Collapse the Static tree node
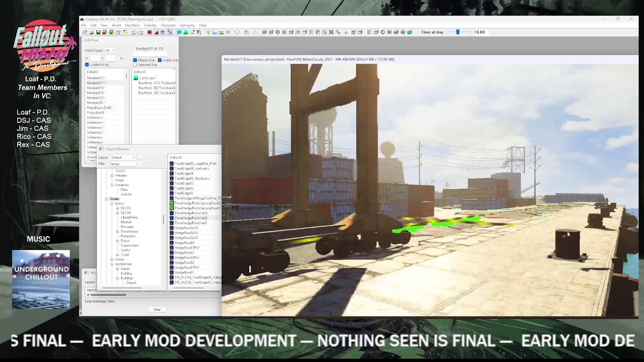Viewport: 644px width, 362px height. tap(107, 199)
